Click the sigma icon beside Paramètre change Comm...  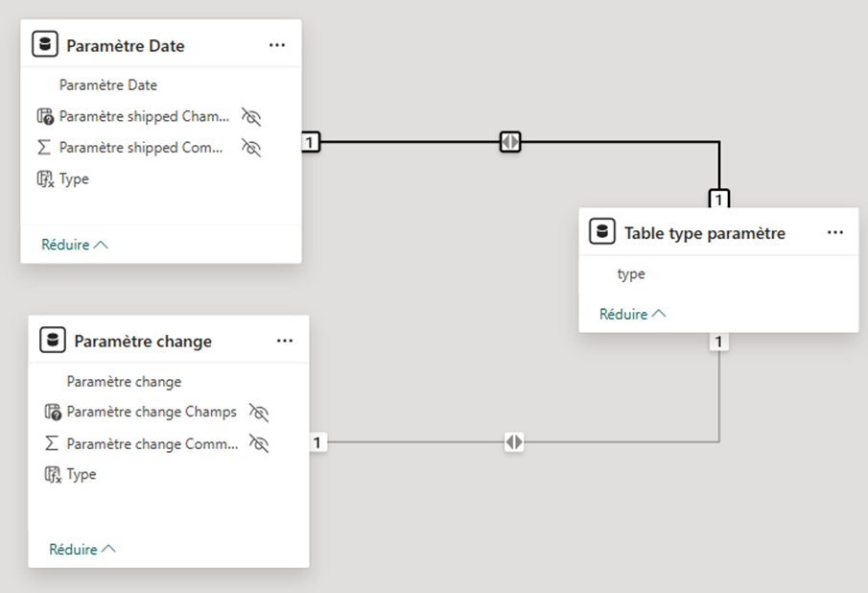click(x=53, y=444)
